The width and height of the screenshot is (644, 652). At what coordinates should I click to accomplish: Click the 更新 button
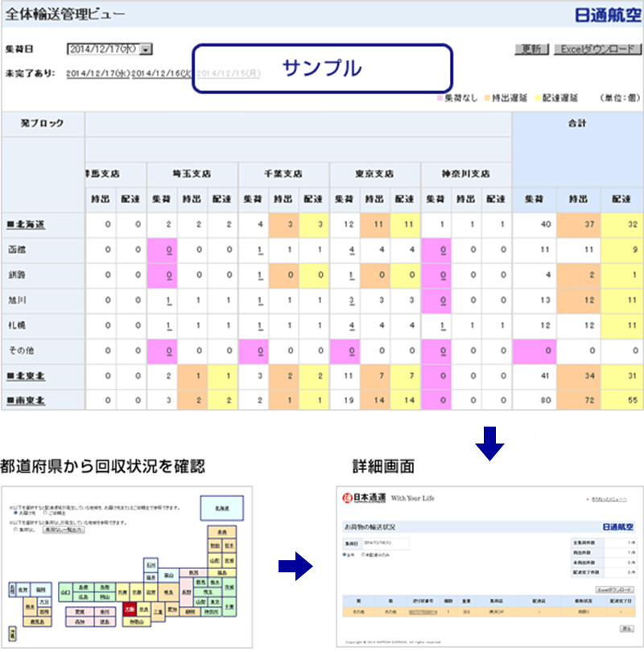click(532, 49)
